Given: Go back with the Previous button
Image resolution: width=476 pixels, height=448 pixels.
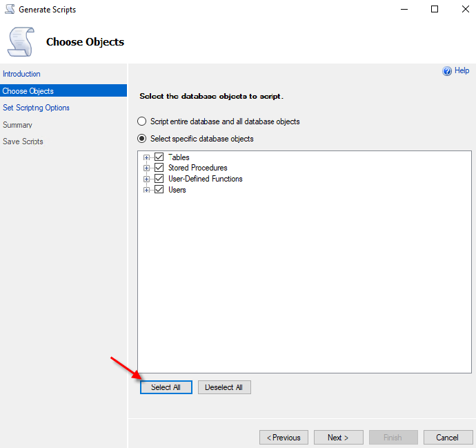Looking at the screenshot, I should coord(284,438).
